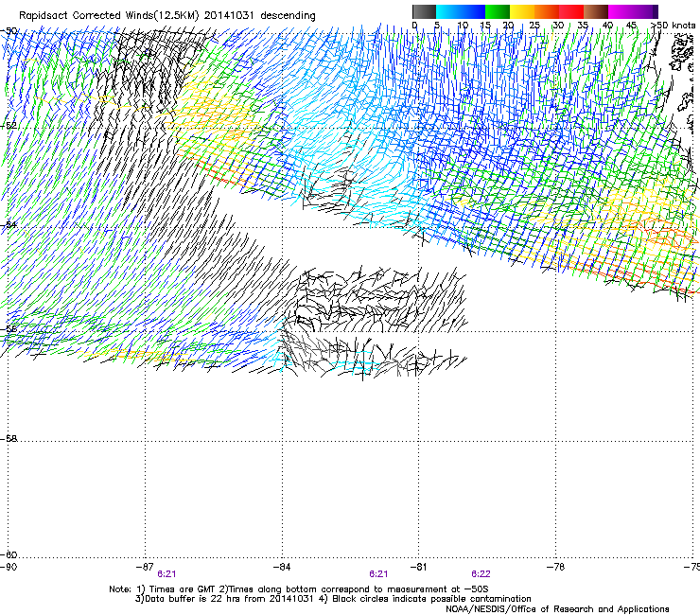Click the blue 10-15 knots legend color
Image resolution: width=700 pixels, height=615 pixels.
pyautogui.click(x=473, y=11)
